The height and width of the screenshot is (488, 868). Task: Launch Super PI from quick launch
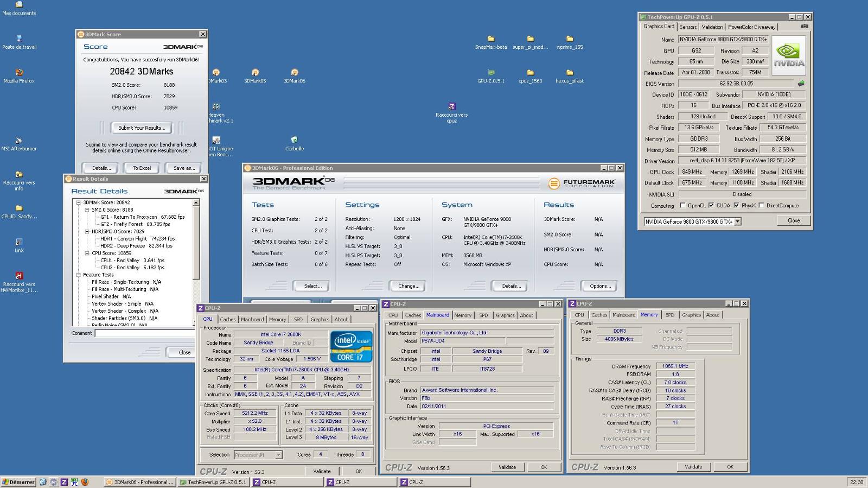coord(74,482)
